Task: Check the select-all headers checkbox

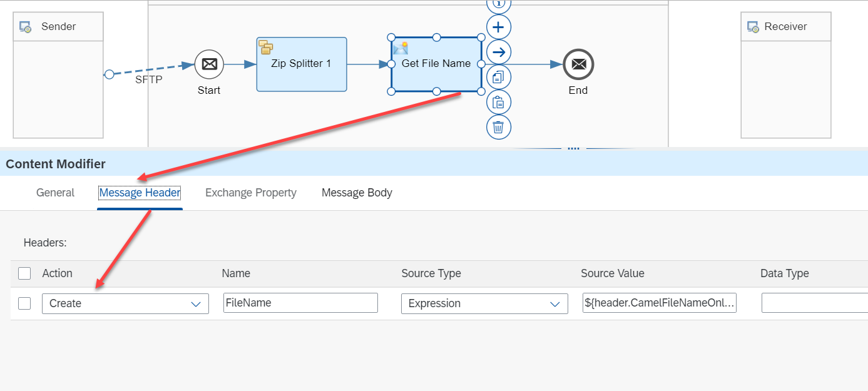Action: pos(24,273)
